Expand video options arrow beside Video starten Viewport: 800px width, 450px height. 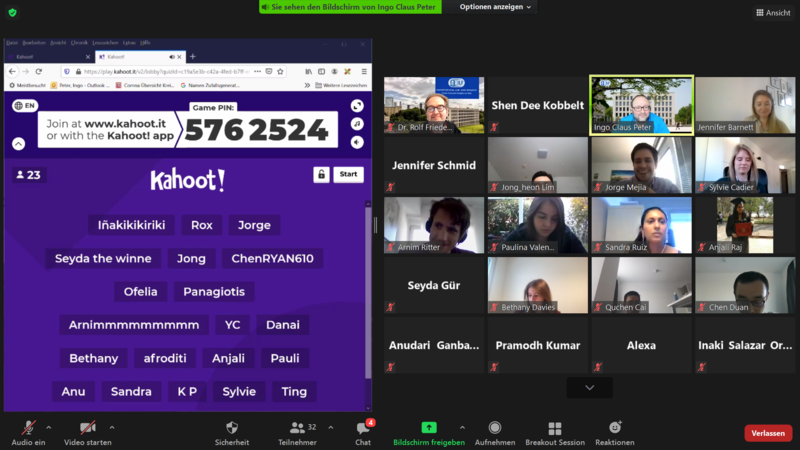point(112,428)
